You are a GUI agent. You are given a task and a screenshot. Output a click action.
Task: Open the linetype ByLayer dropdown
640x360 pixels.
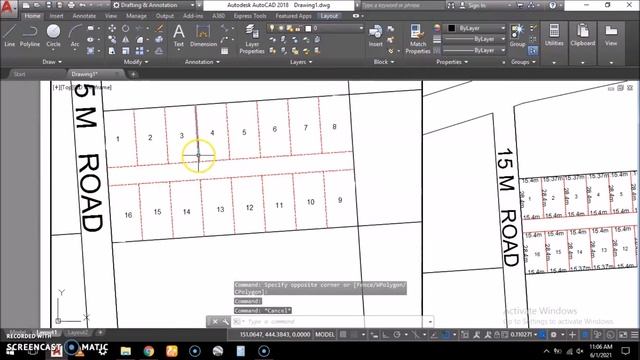475,50
